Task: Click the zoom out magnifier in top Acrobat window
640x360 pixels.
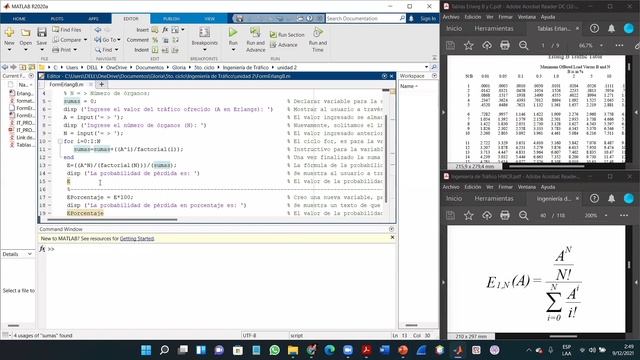Action: coord(524,45)
